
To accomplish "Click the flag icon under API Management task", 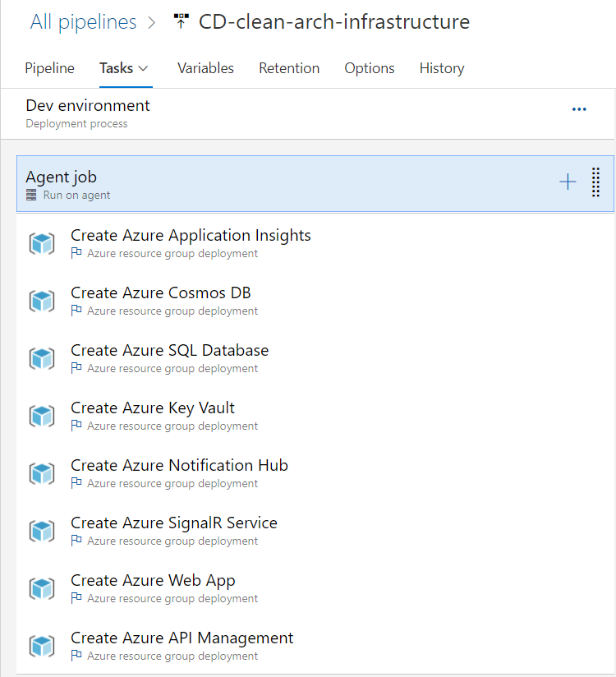I will click(76, 655).
